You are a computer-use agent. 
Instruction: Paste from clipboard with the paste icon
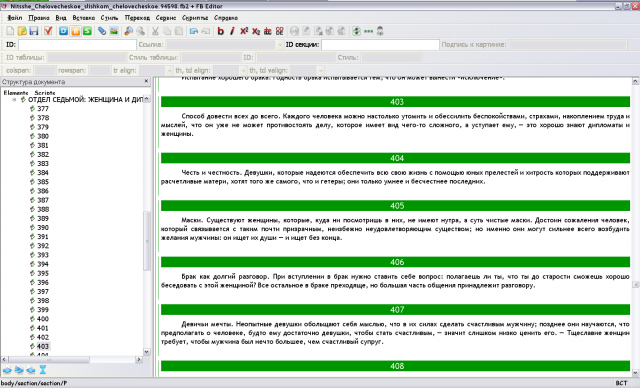click(179, 31)
